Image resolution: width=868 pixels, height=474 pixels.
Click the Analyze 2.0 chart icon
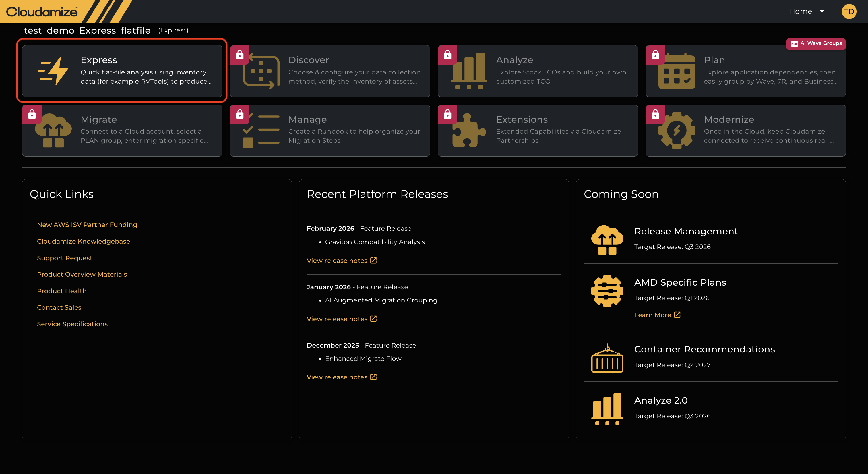(x=607, y=409)
